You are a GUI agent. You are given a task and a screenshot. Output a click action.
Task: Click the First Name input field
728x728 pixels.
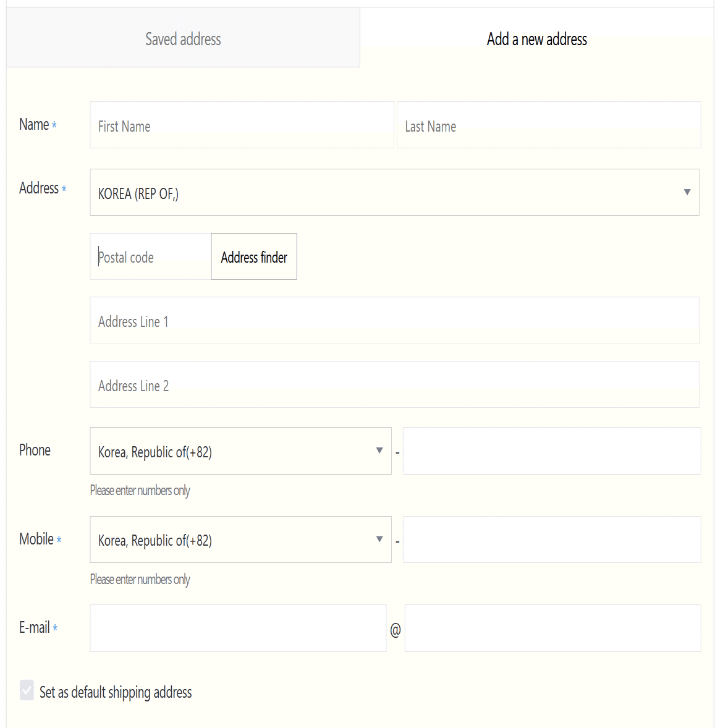pos(242,125)
